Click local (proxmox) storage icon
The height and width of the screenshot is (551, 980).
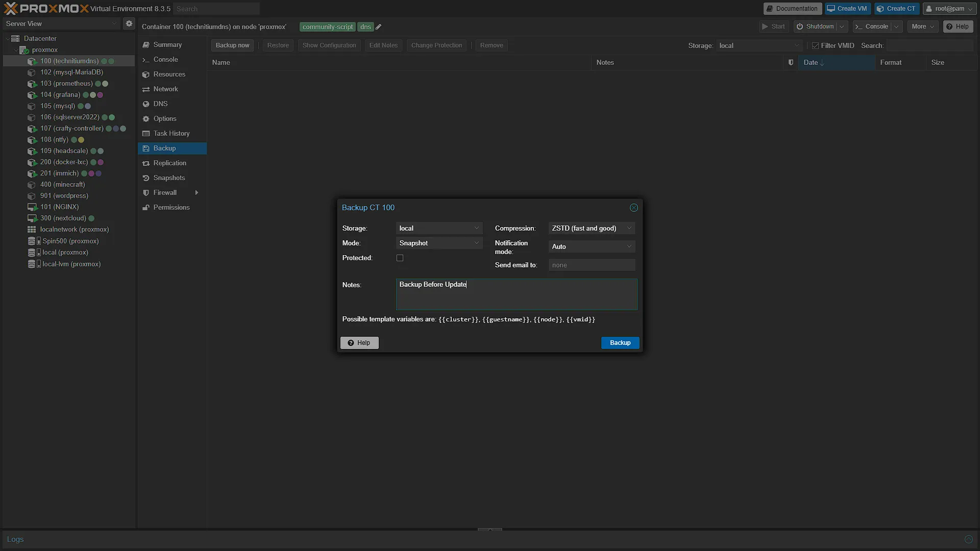[34, 253]
